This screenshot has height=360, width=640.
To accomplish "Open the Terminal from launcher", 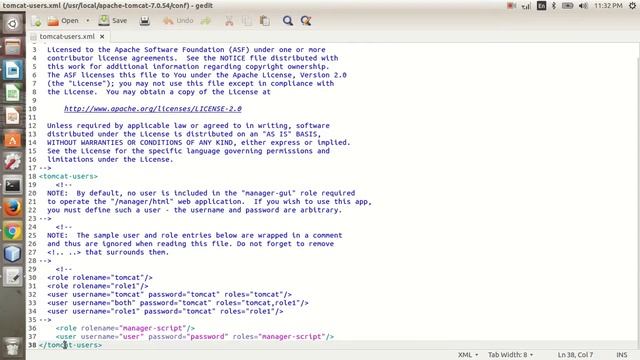I will pos(13,186).
